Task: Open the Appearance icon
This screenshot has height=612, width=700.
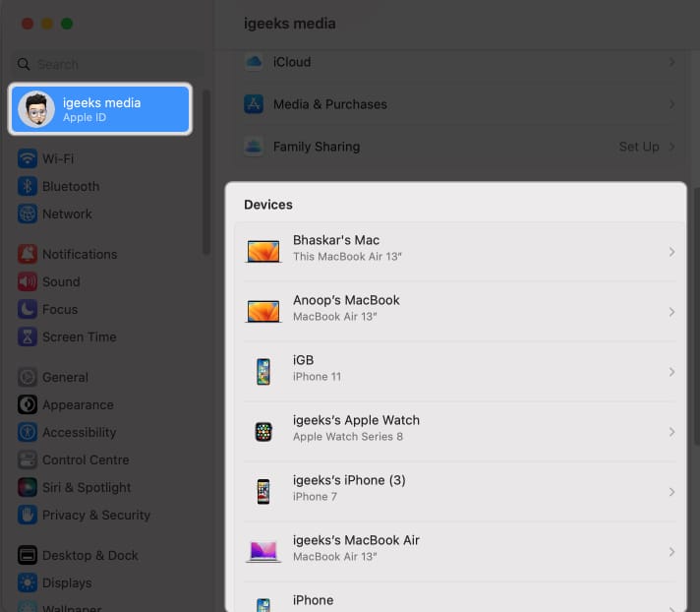Action: (28, 404)
